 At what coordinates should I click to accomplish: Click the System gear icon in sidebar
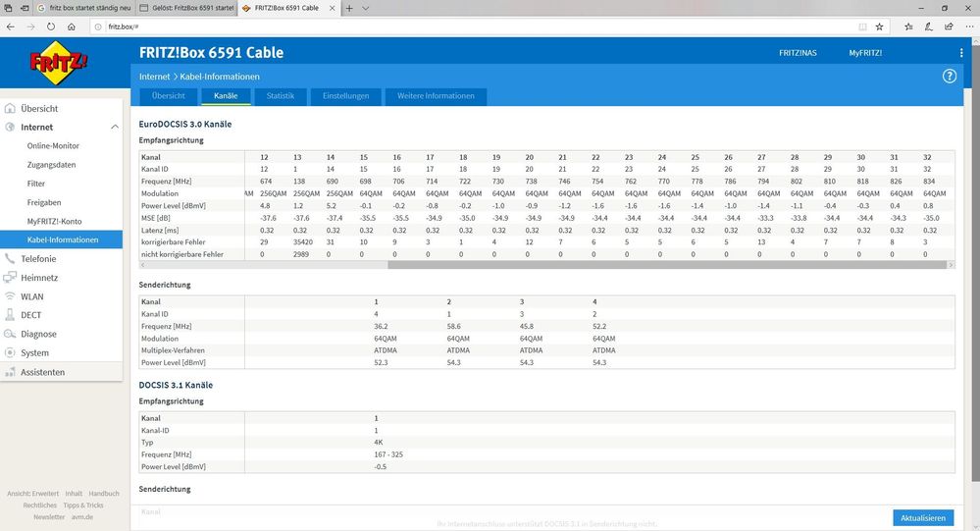coord(10,352)
